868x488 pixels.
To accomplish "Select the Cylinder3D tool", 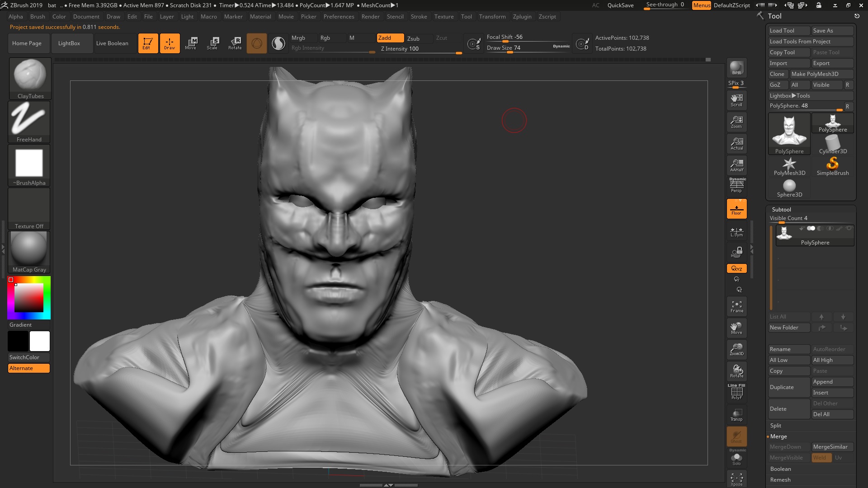I will [x=833, y=145].
